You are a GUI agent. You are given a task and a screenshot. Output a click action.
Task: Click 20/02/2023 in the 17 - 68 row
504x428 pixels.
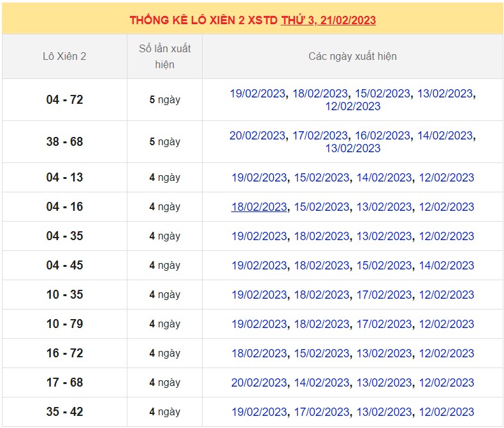coord(259,383)
